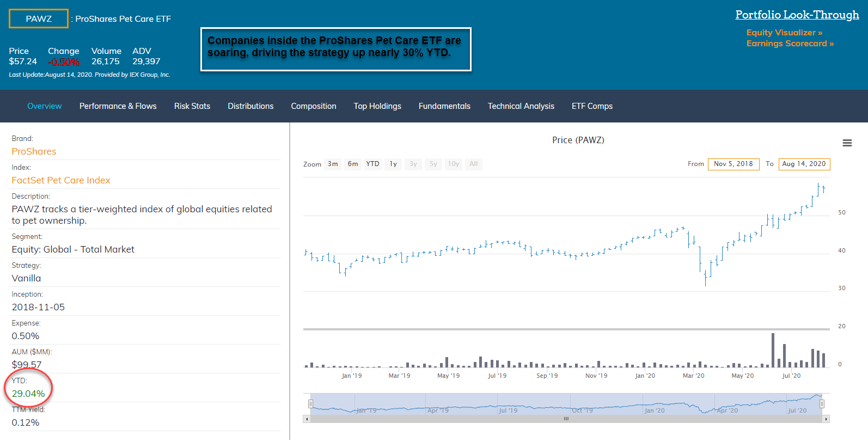Viewport: 868px width, 448px height.
Task: Click the AUM value $99.57
Action: [27, 365]
